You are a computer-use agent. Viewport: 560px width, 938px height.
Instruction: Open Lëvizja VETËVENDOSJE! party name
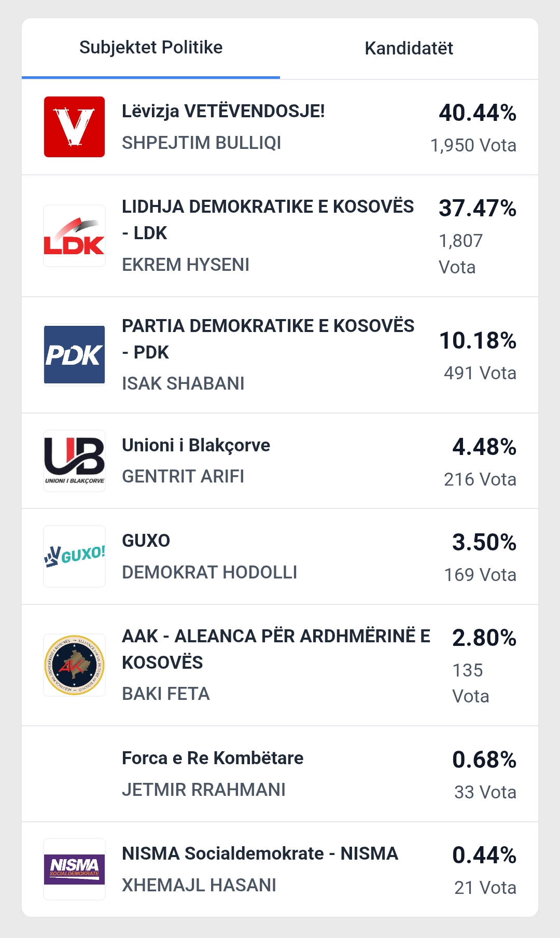223,111
